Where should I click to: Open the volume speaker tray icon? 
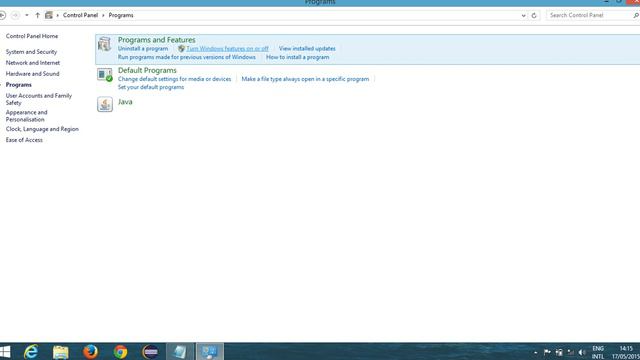582,352
